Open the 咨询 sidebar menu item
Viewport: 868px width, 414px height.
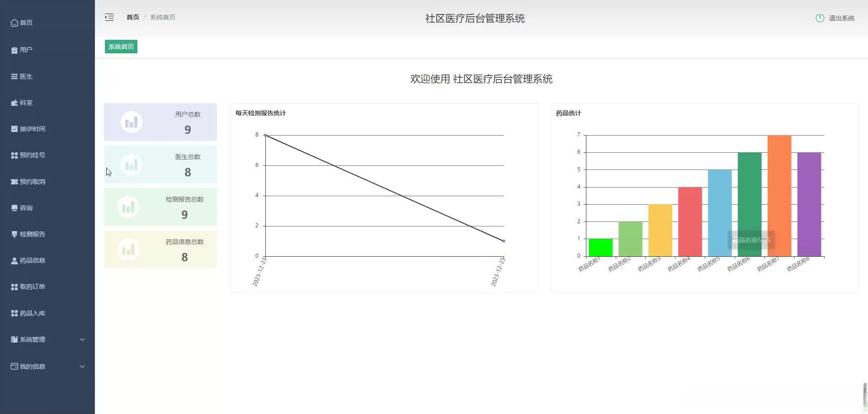47,208
